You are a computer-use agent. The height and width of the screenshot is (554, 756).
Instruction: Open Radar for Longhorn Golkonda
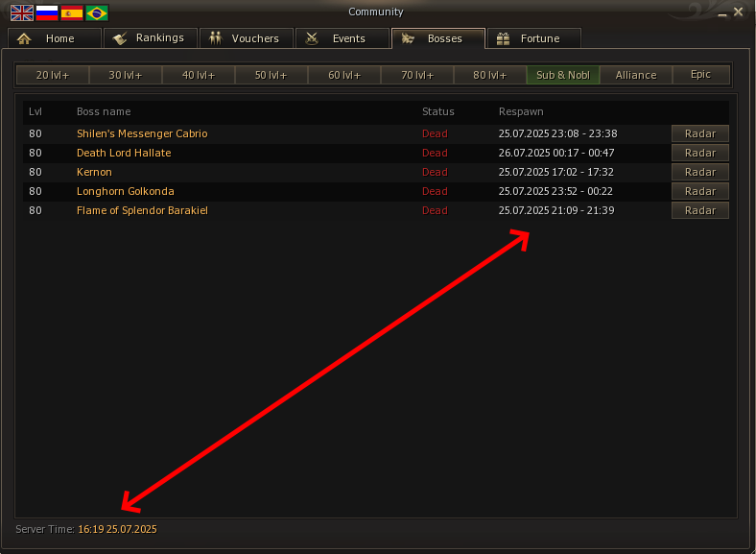click(x=700, y=192)
